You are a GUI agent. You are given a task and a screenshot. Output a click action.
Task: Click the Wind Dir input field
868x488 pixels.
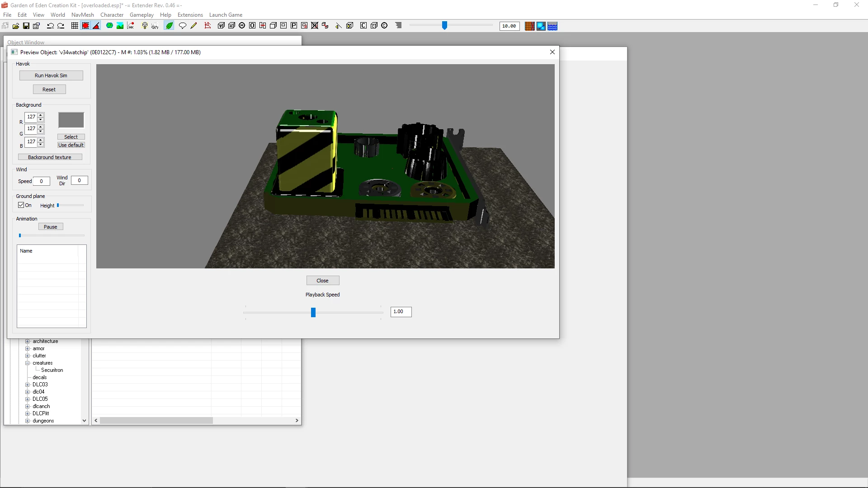(79, 180)
